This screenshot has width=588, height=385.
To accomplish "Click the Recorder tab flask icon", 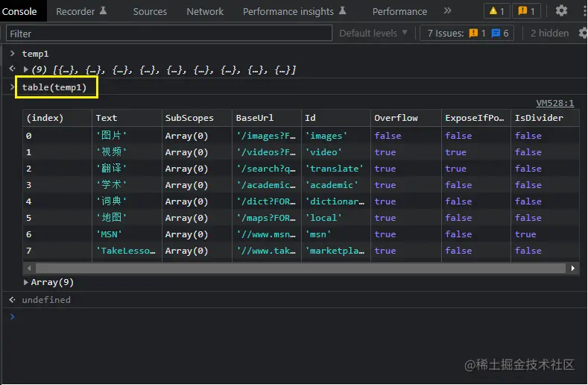I will point(103,11).
